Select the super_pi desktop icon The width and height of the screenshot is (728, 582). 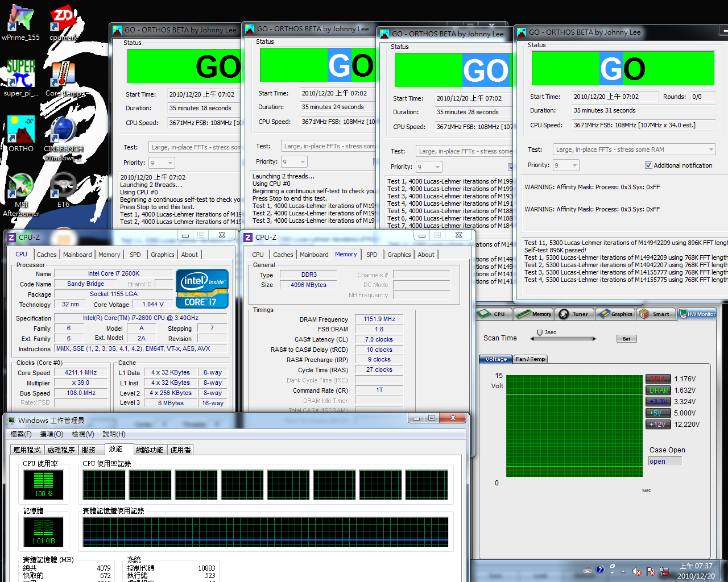pos(21,78)
